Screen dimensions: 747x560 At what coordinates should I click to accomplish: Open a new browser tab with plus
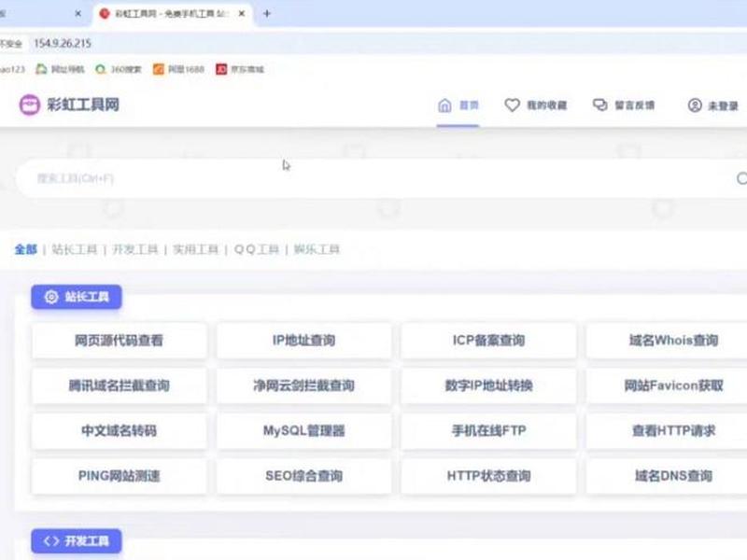267,14
